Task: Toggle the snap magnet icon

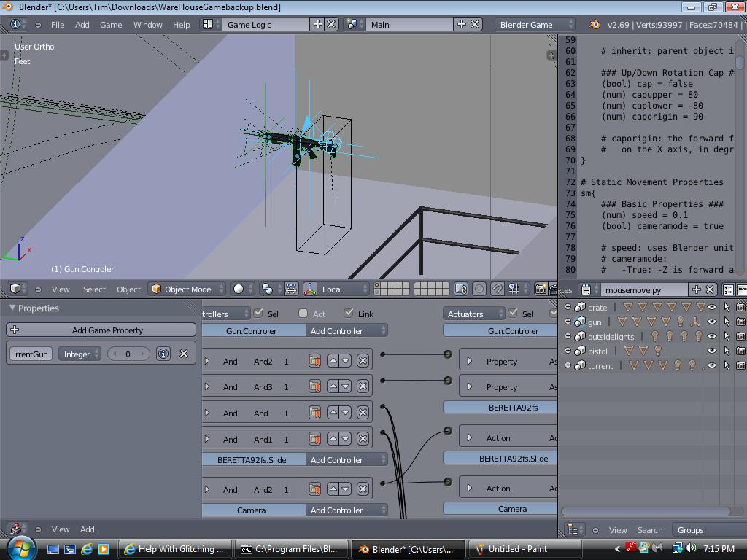Action: (496, 289)
